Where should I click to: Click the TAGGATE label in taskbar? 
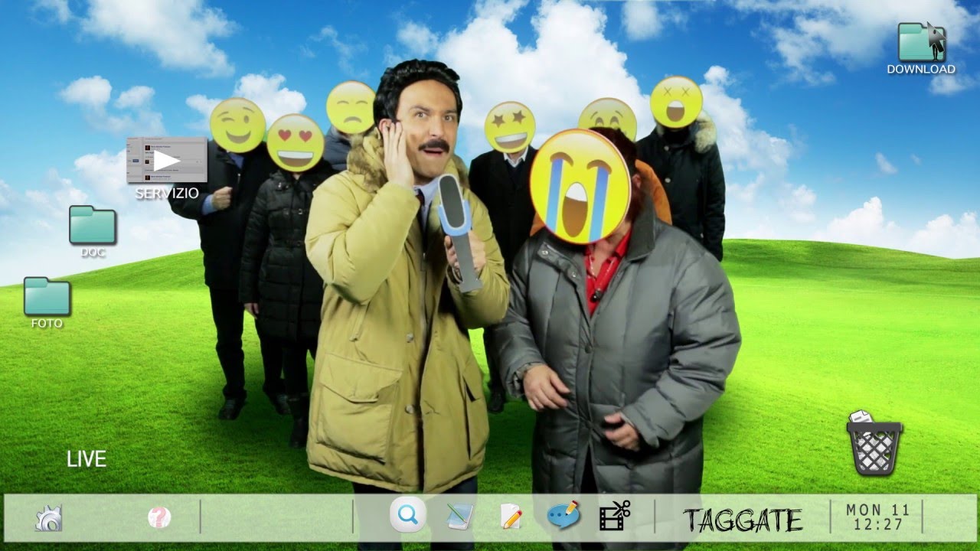click(743, 520)
